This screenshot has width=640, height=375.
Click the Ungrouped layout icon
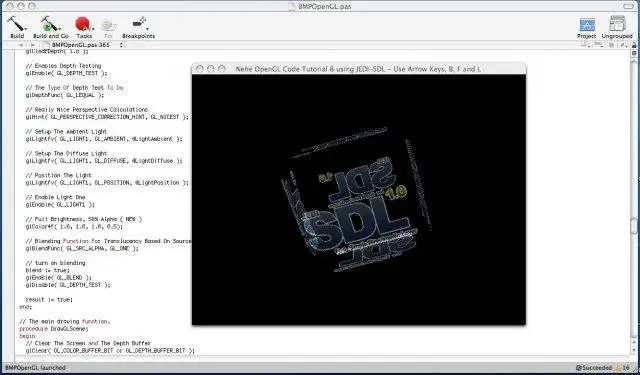pos(617,24)
